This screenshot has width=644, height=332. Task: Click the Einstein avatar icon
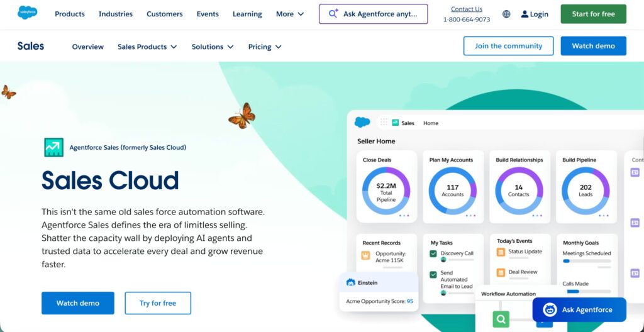point(350,283)
